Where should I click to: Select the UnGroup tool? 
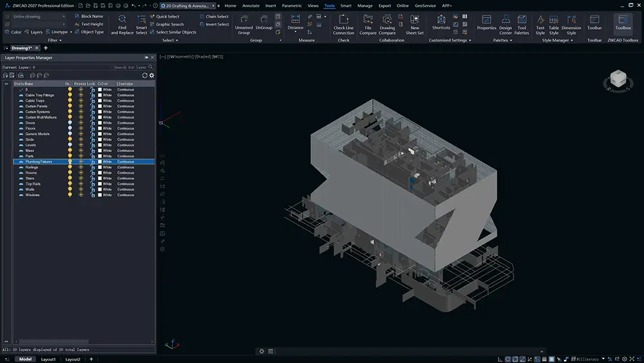[x=263, y=22]
